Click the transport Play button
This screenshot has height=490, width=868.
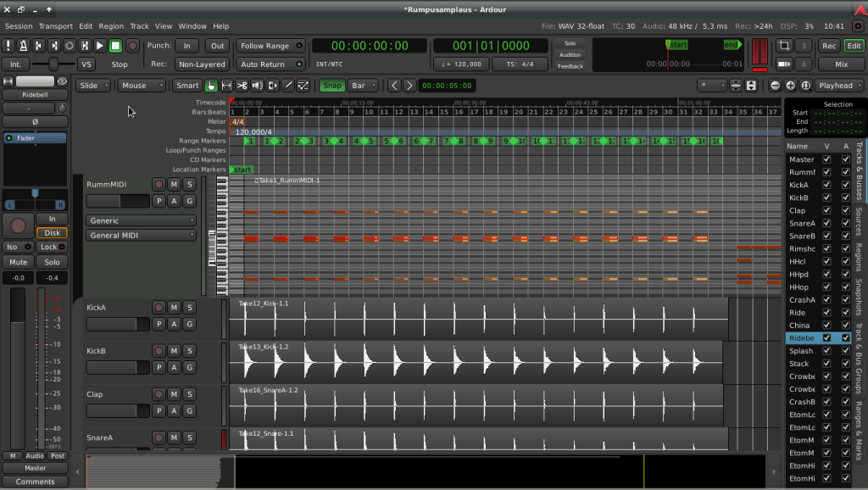tap(100, 46)
